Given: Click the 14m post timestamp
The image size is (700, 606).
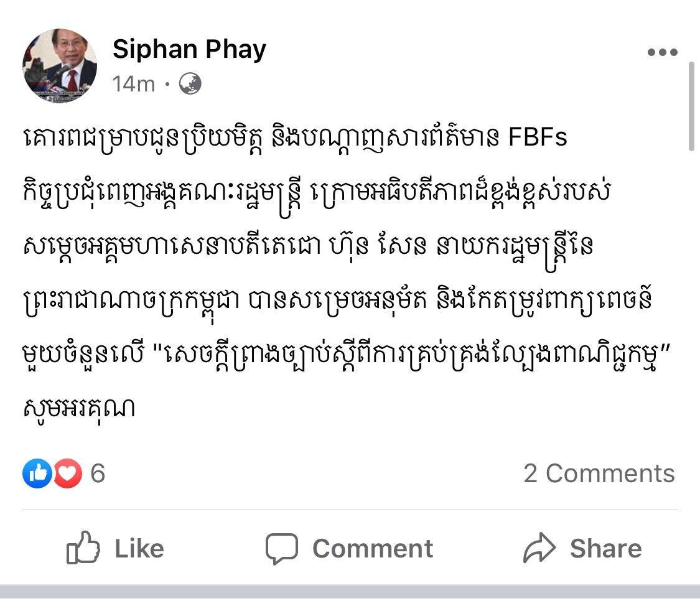Looking at the screenshot, I should point(134,84).
